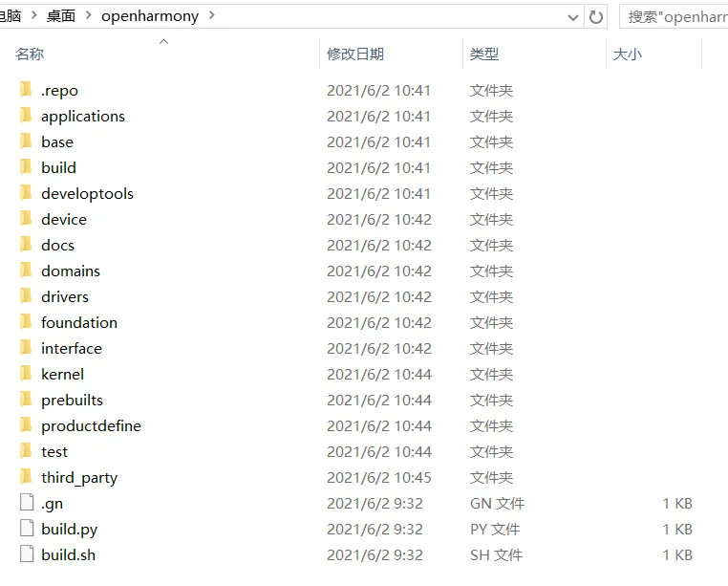Click the .gn file icon
728x586 pixels.
point(27,502)
